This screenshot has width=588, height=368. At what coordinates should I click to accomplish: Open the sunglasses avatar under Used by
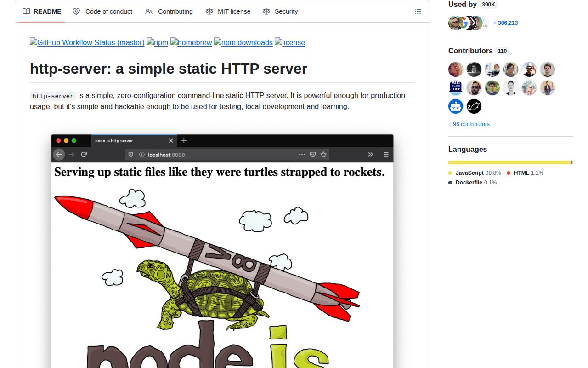click(455, 23)
